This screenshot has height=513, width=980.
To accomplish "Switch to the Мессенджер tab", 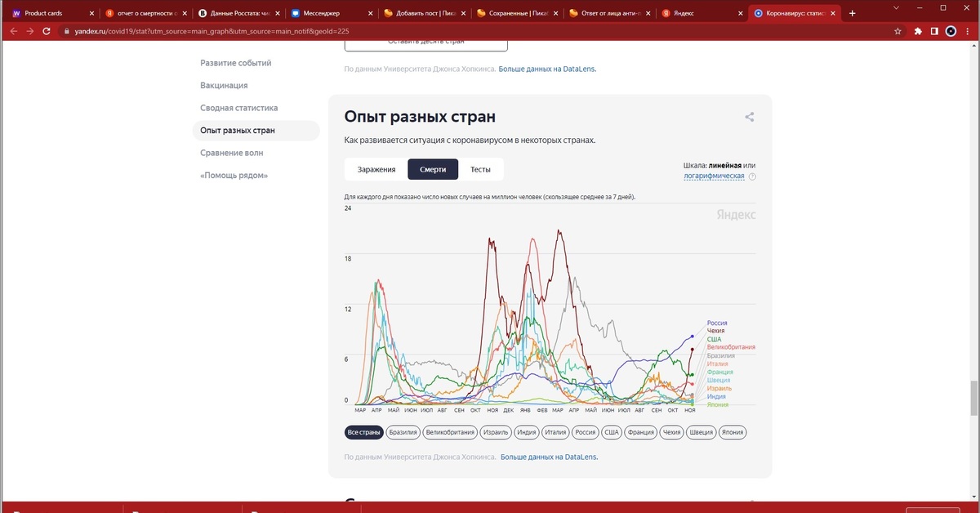I will click(x=330, y=13).
